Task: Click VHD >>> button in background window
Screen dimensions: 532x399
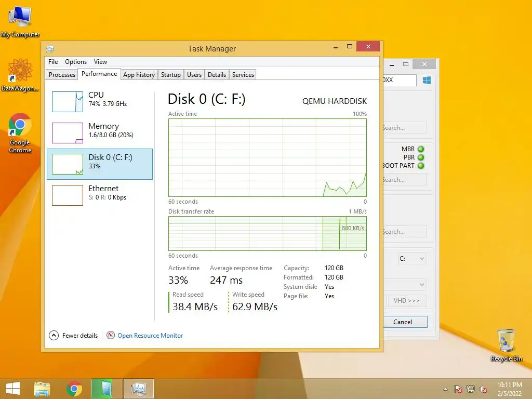Action: (406, 301)
